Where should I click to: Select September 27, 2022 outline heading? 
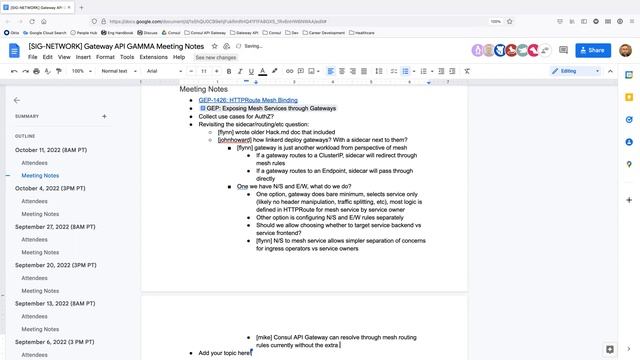(x=55, y=227)
